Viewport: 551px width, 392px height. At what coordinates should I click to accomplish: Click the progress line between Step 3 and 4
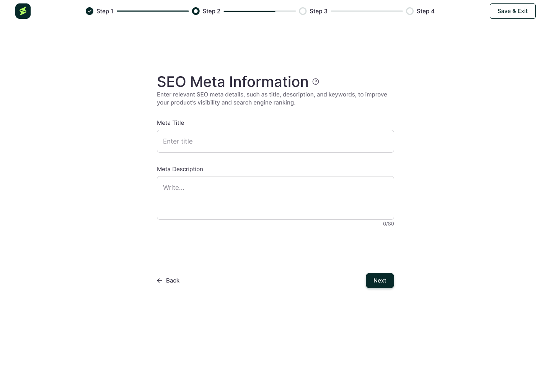[367, 11]
